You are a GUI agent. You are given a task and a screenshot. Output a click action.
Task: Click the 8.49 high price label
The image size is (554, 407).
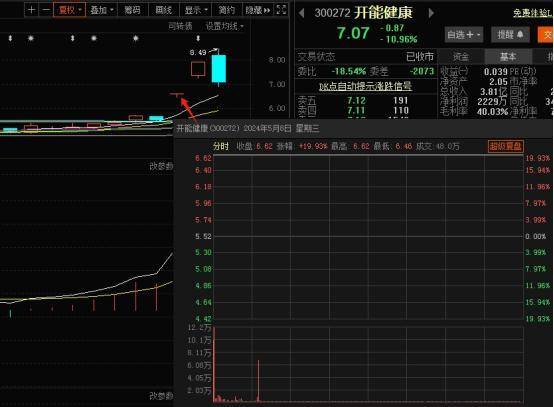[198, 53]
